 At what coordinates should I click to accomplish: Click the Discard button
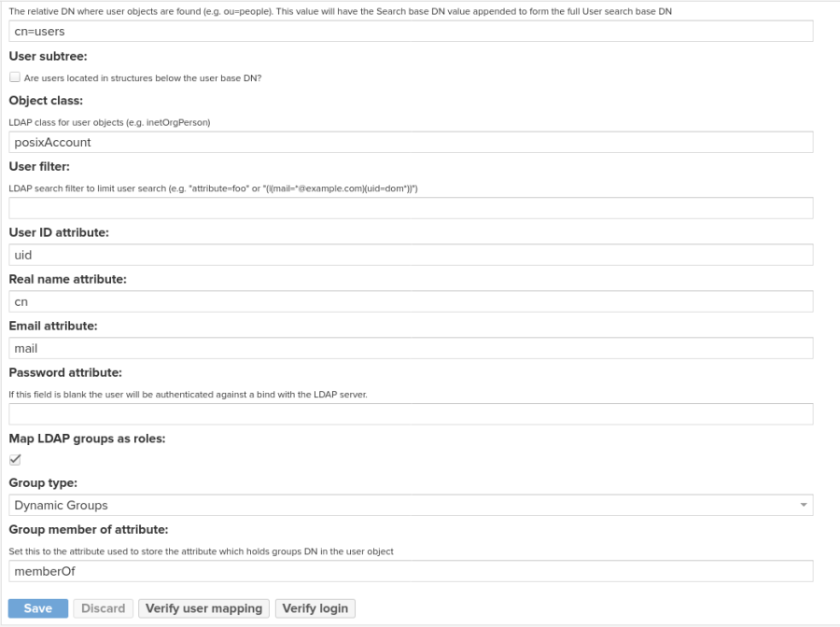pos(103,608)
